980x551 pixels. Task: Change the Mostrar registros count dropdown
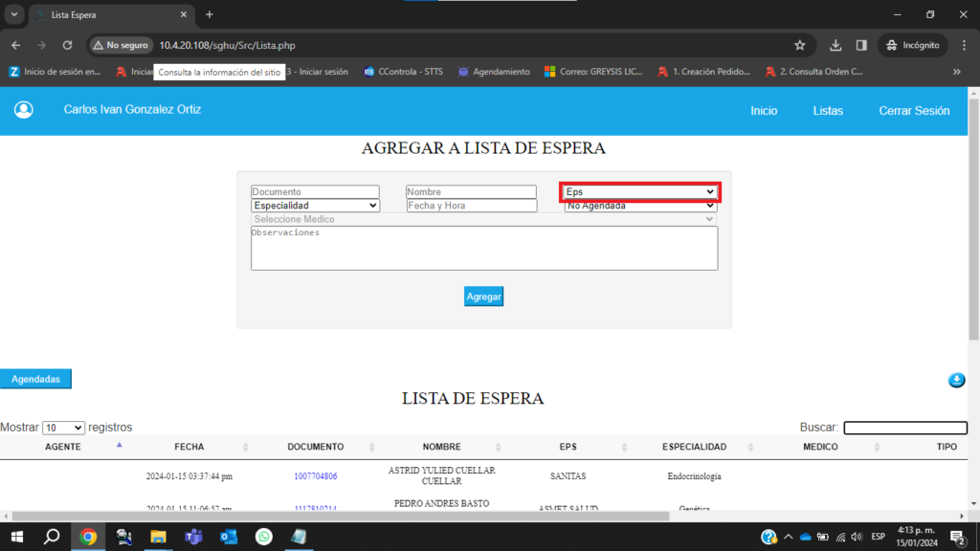tap(63, 428)
